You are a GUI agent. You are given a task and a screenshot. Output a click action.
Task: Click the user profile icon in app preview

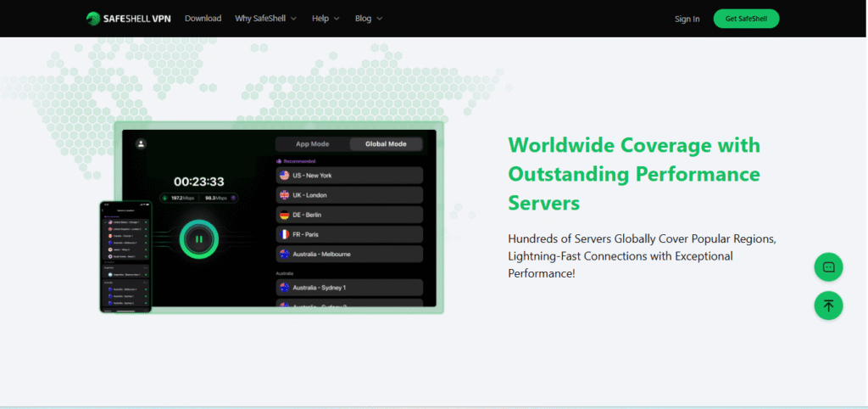pos(141,144)
